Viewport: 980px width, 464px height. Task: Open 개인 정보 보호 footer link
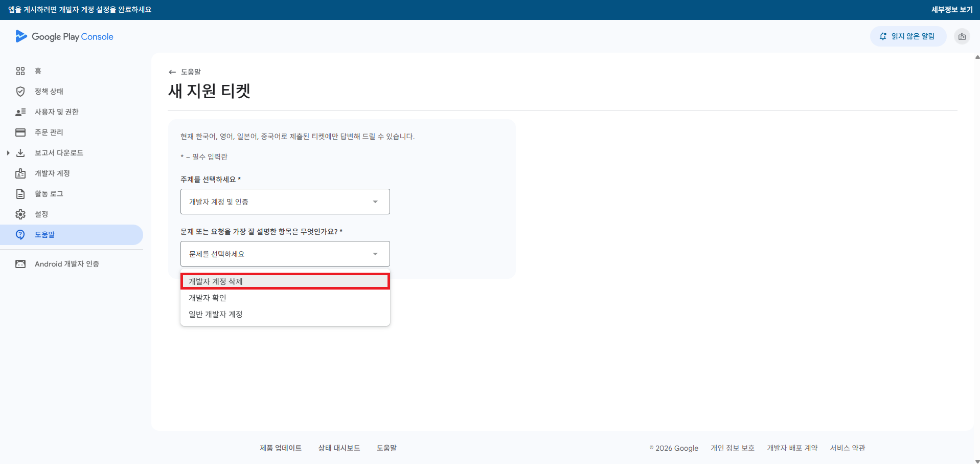point(733,448)
